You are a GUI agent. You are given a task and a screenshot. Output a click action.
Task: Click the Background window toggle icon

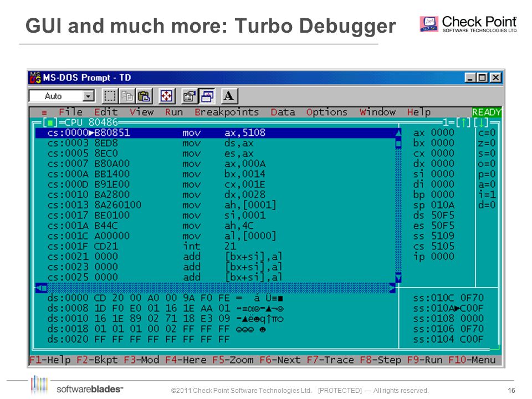[x=207, y=96]
